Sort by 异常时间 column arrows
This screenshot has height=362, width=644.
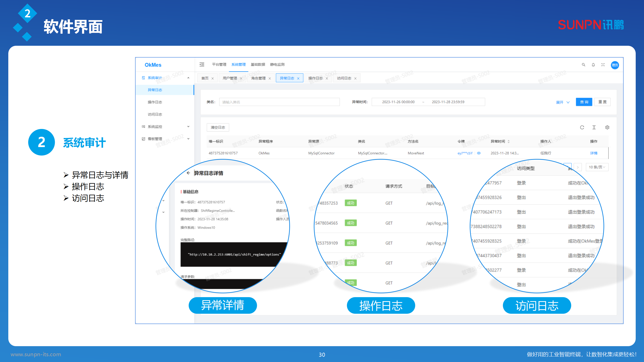(509, 142)
